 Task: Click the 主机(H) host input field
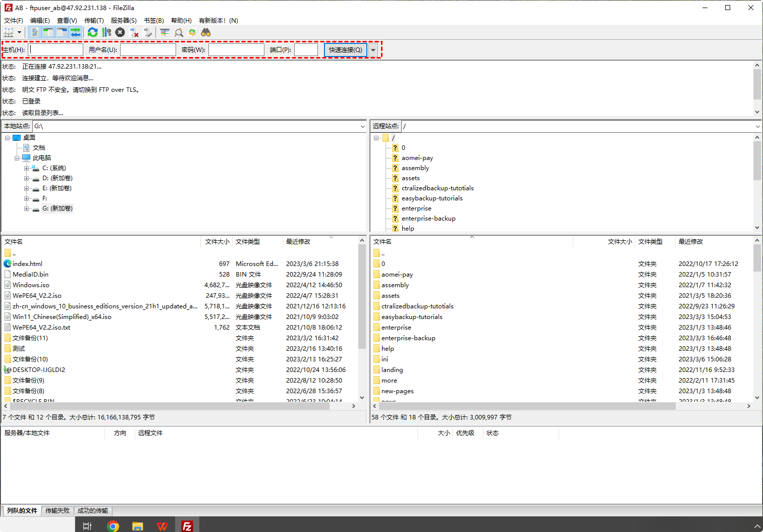(56, 50)
